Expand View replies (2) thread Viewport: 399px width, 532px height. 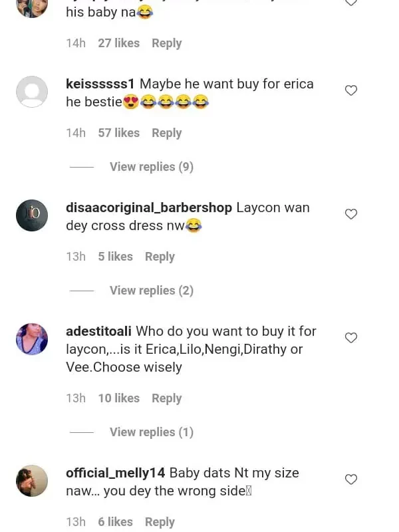[151, 291]
